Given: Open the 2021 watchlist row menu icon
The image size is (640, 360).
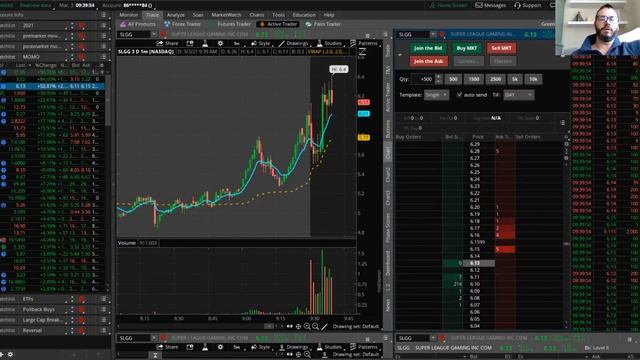Looking at the screenshot, I should 103,25.
